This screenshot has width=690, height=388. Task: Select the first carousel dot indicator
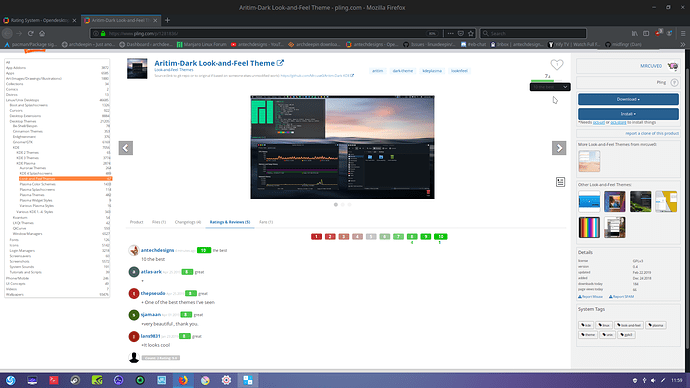pos(336,205)
